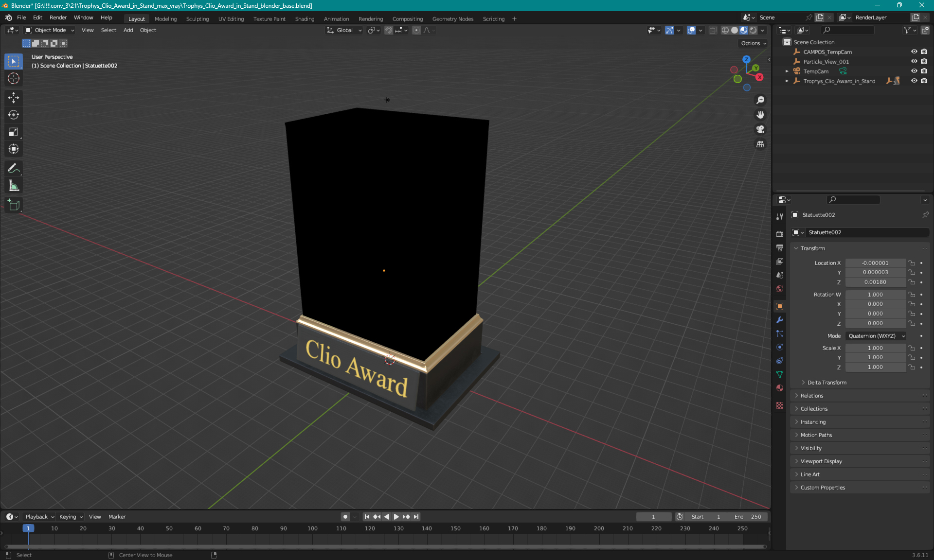
Task: Select the Add Cube tool
Action: (x=14, y=205)
